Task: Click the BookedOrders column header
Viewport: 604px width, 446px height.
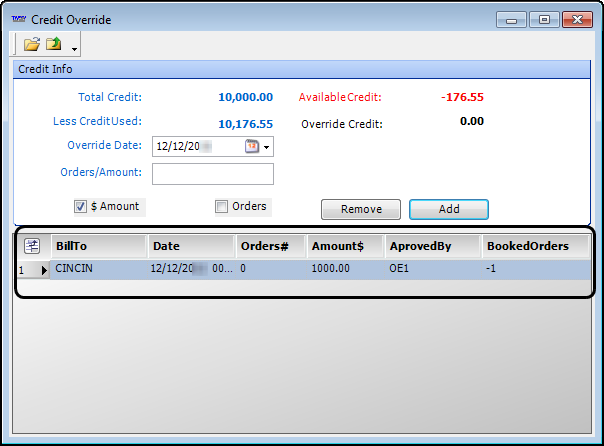Action: (x=536, y=246)
